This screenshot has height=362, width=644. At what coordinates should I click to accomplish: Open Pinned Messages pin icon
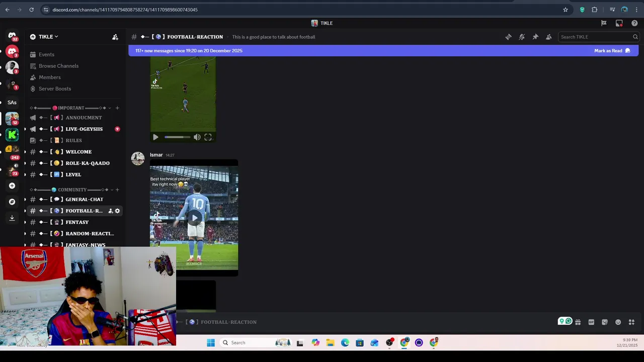(535, 37)
